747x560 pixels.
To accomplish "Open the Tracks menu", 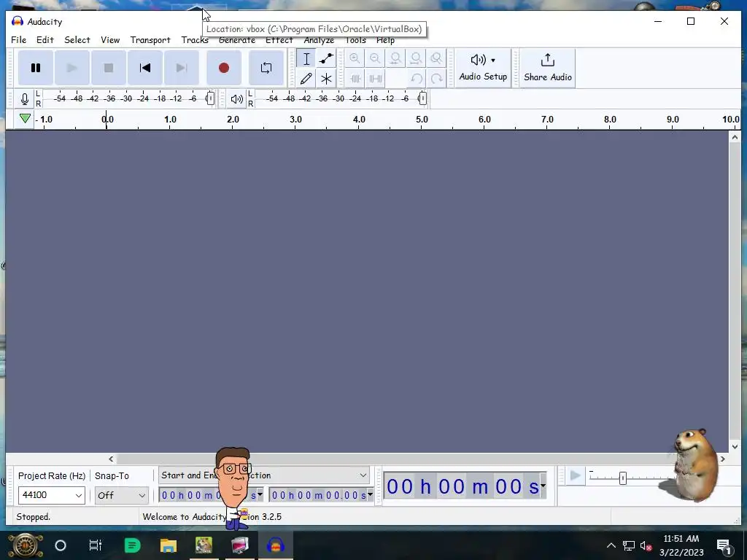I will pos(194,40).
